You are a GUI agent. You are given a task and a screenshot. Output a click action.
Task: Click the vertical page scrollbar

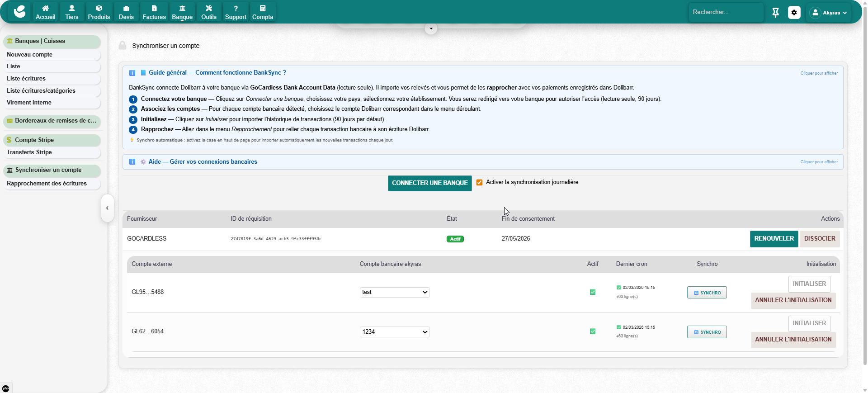(x=864, y=181)
